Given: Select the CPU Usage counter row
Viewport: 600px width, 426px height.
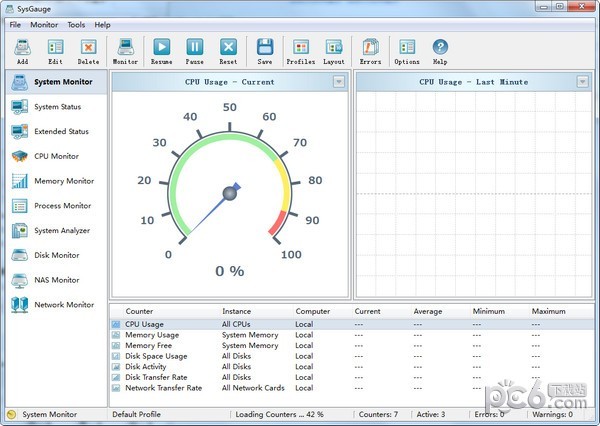Looking at the screenshot, I should coord(352,324).
